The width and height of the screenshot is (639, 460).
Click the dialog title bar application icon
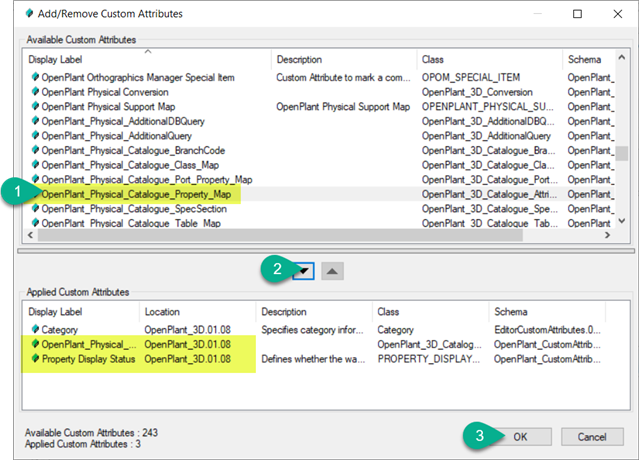click(x=29, y=13)
